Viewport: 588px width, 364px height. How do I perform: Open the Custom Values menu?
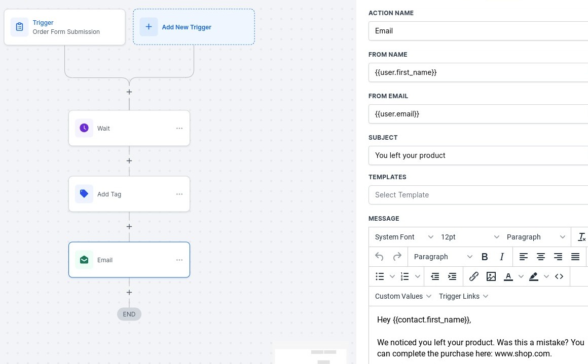pos(403,296)
